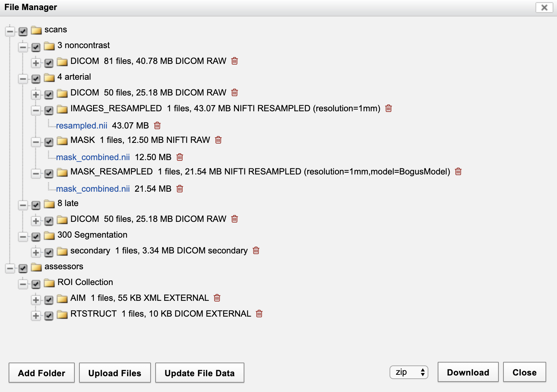Delete the MASK_RESAMPLED folder with trash icon

pyautogui.click(x=458, y=172)
